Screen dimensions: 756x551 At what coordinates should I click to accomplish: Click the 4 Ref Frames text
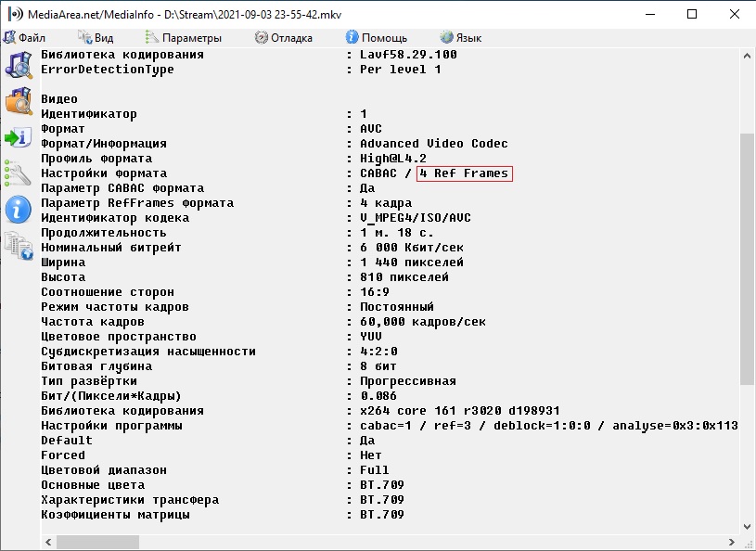(x=464, y=173)
